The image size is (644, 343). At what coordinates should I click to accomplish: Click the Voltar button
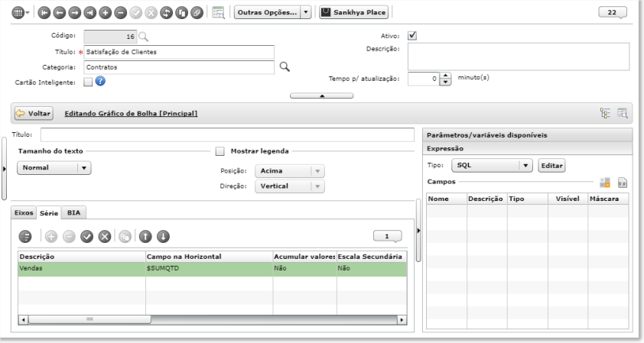[34, 113]
